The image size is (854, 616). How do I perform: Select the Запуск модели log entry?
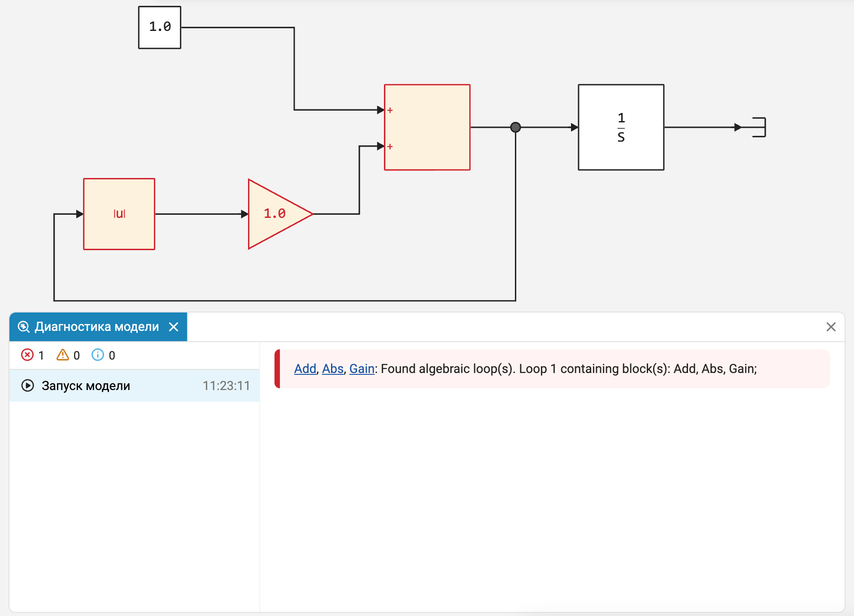point(135,386)
